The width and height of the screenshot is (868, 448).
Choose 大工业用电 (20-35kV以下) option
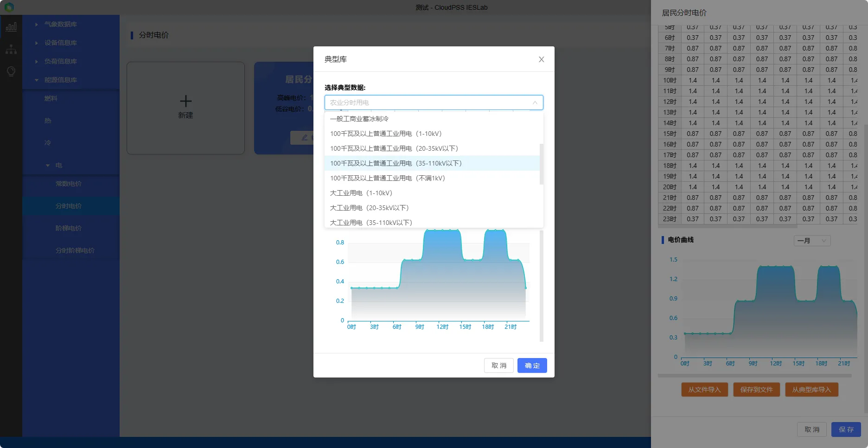pos(432,208)
